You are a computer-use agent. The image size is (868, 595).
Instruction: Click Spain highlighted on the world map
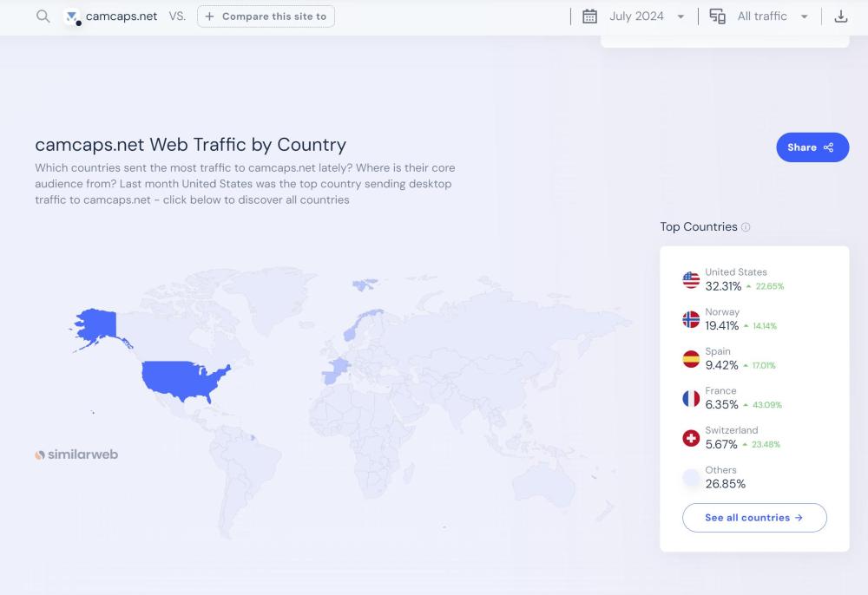(334, 373)
